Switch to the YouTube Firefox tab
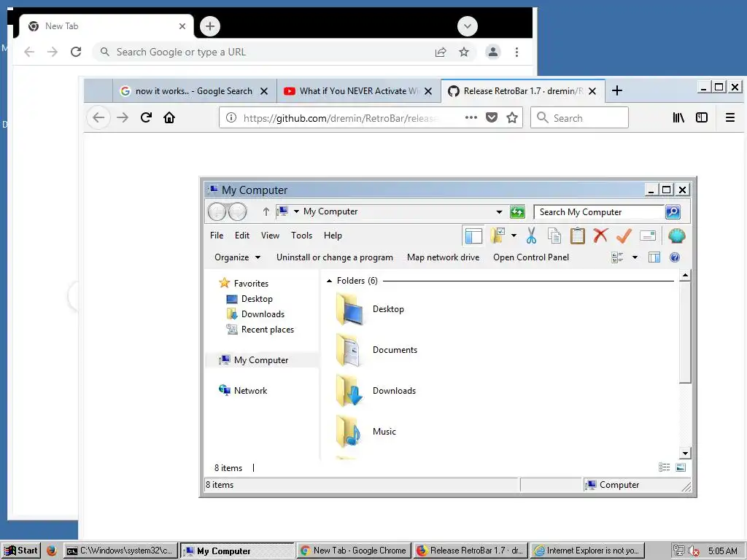 pos(359,91)
